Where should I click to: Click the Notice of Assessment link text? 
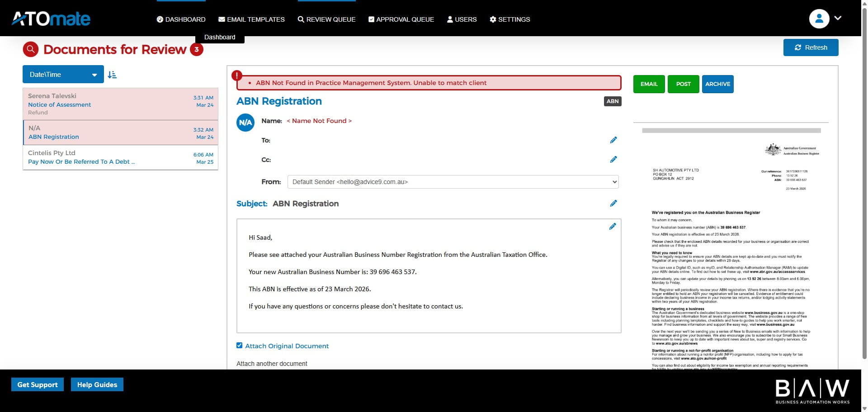59,104
